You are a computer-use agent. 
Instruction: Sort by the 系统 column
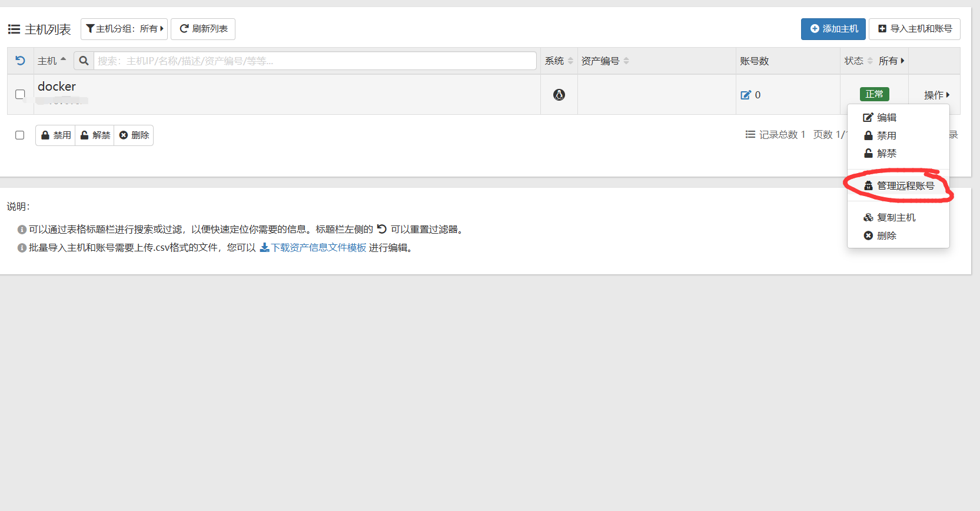(559, 61)
